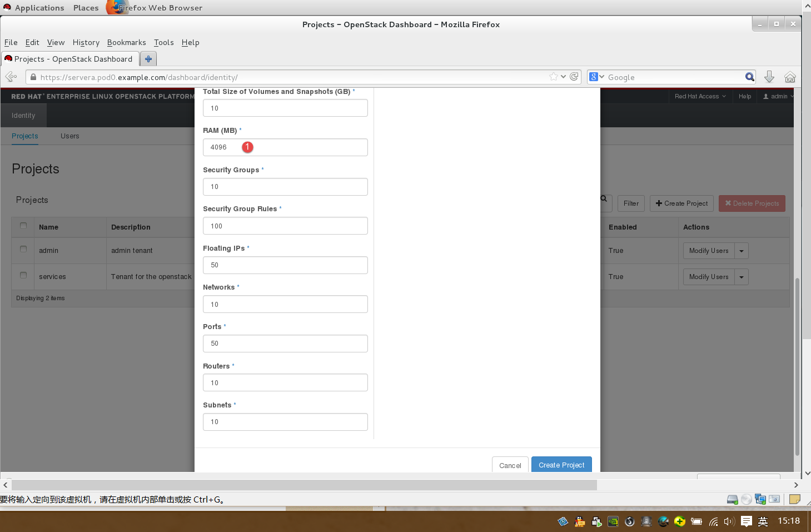The height and width of the screenshot is (532, 811).
Task: Open the Edit menu
Action: point(32,42)
